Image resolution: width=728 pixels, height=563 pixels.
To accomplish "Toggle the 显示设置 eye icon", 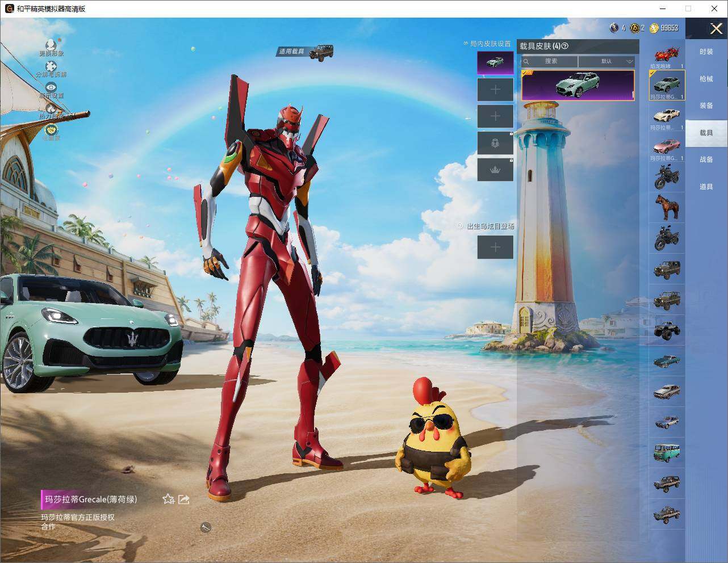I will 51,87.
